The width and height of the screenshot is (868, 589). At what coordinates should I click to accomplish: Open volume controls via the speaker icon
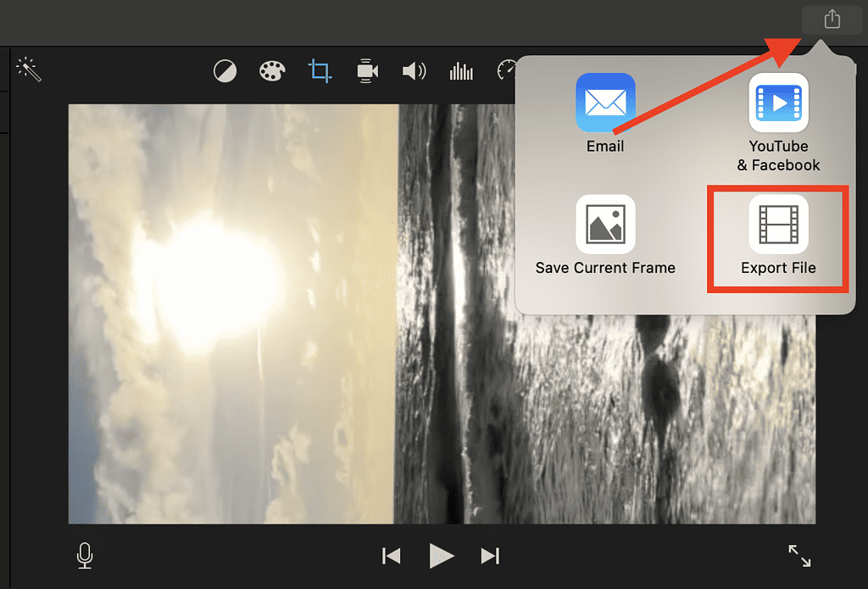point(415,71)
